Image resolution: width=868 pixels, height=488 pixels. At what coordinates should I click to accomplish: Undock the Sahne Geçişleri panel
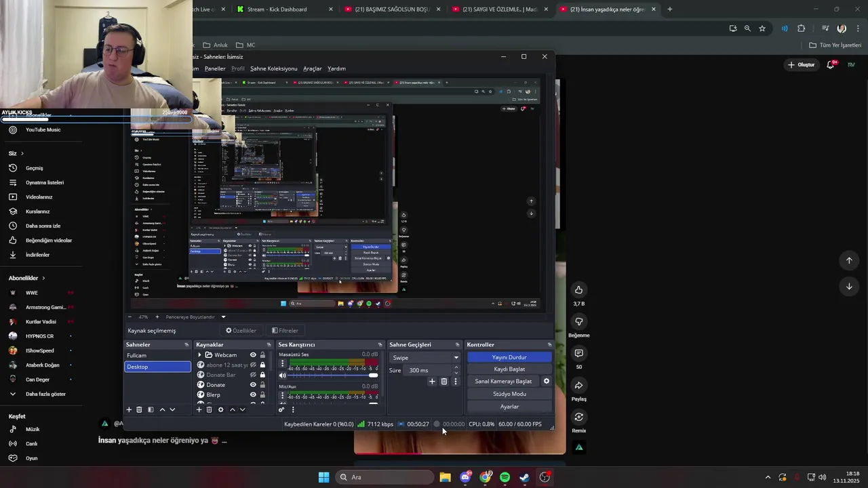click(457, 345)
